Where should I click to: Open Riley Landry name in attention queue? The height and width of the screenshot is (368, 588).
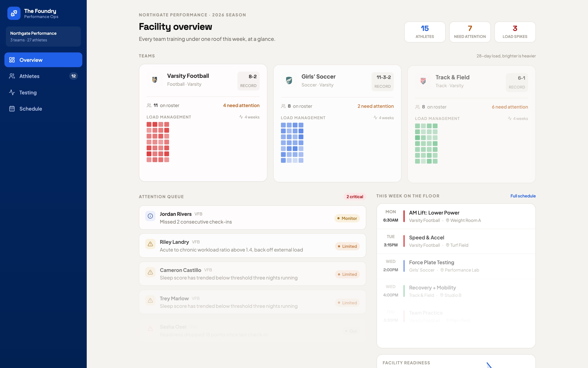pos(174,242)
